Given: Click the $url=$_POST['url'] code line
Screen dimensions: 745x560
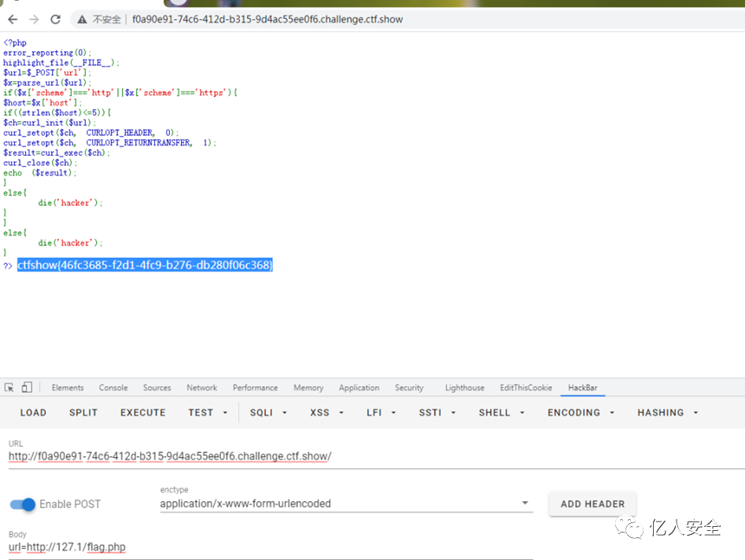Looking at the screenshot, I should tap(47, 72).
